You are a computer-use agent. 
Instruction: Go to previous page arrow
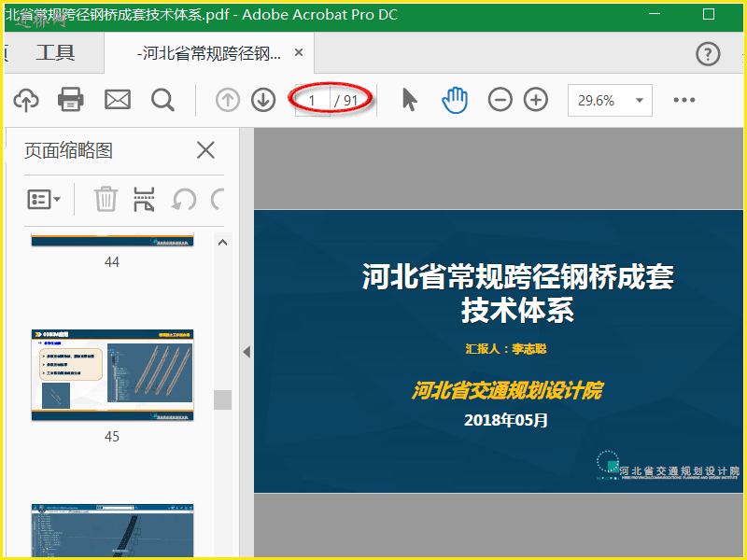point(228,100)
